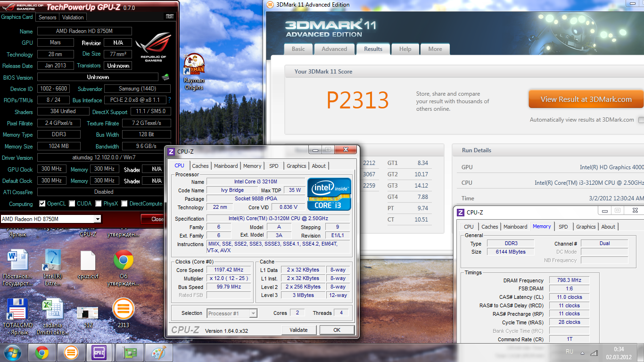Image resolution: width=644 pixels, height=362 pixels.
Task: Click the BIOS save chip icon in GPU-Z
Action: (x=165, y=77)
